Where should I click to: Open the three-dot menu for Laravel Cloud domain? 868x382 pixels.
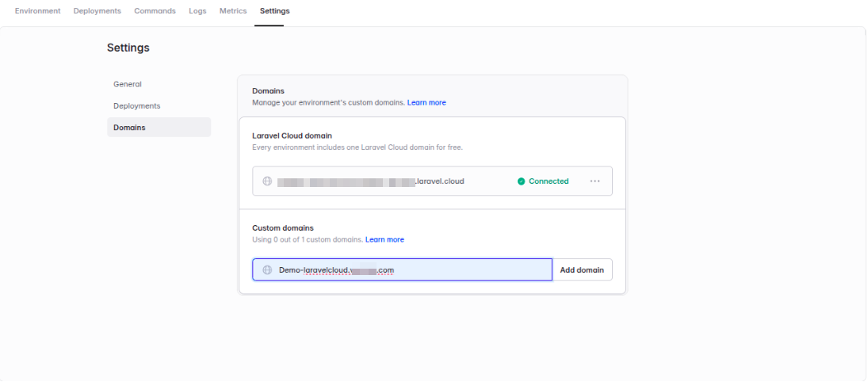(x=595, y=181)
